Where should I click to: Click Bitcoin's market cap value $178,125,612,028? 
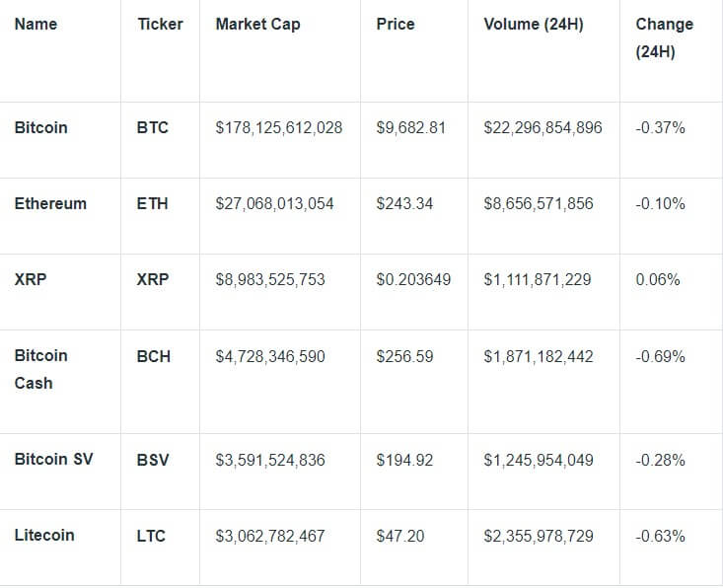point(279,127)
